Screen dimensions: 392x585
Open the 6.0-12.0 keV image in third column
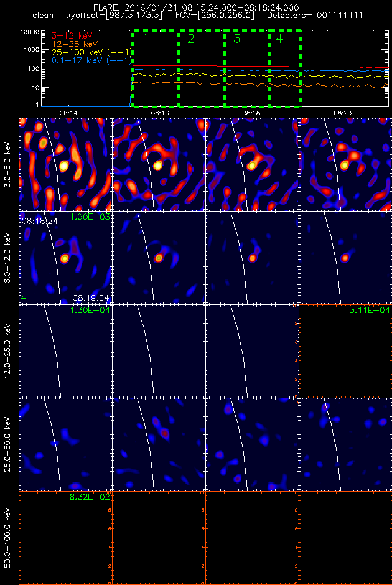(x=252, y=258)
